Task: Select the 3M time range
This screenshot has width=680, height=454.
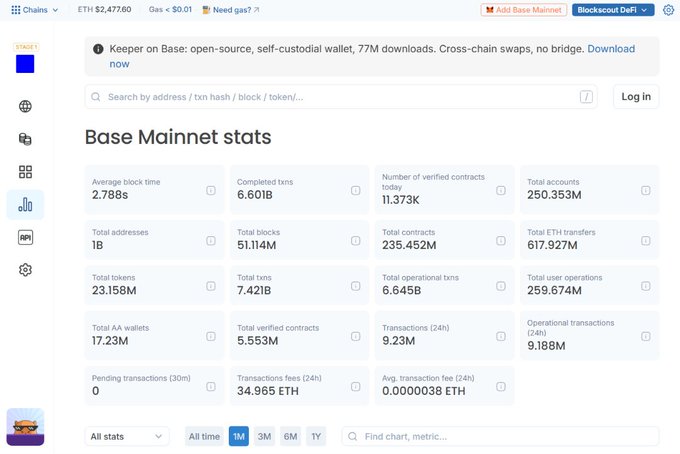Action: coord(265,436)
